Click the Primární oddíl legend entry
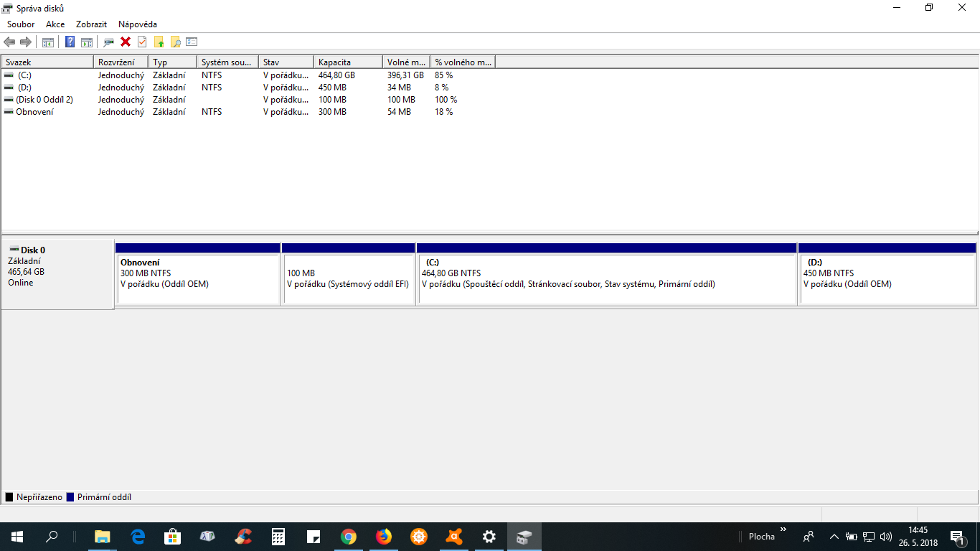 coord(99,497)
